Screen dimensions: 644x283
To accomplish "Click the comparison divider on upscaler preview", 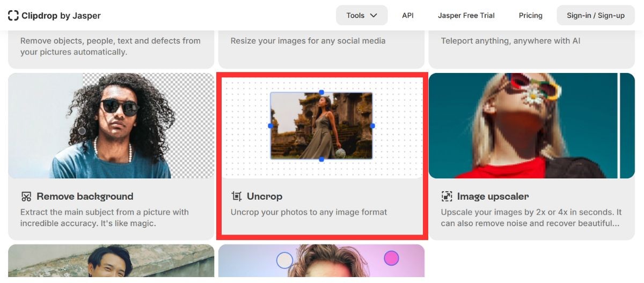I will pos(619,126).
